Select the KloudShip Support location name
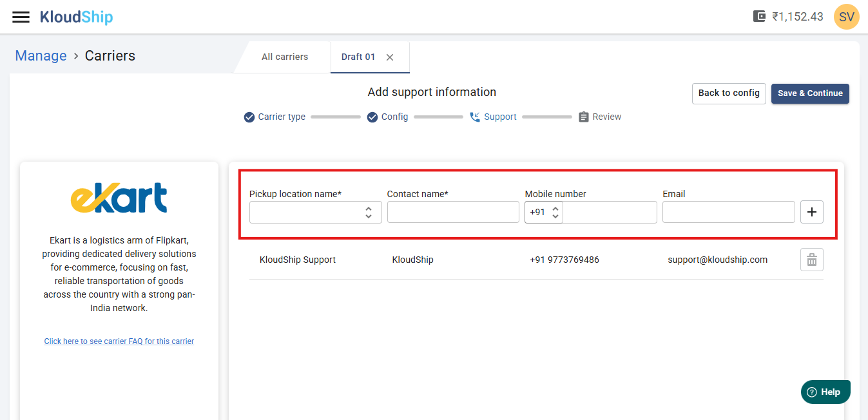The height and width of the screenshot is (420, 868). [298, 260]
